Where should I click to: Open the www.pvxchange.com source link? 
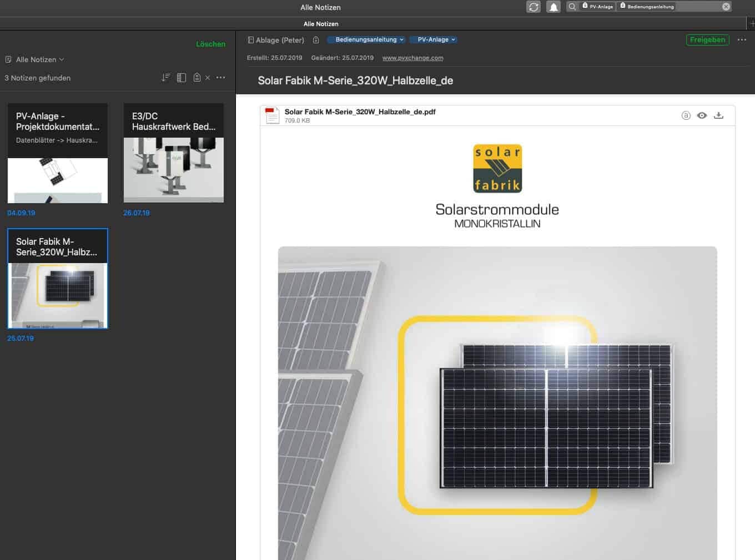[412, 58]
